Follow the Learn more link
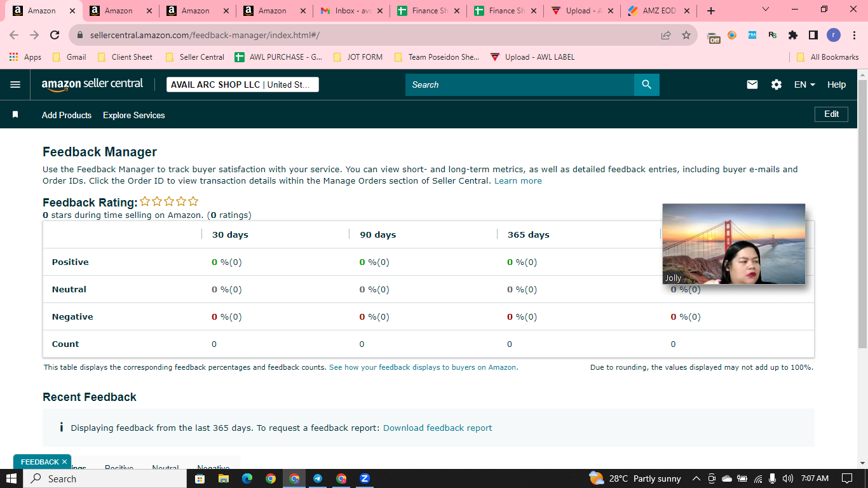Screen dimensions: 868x488 click(518, 181)
